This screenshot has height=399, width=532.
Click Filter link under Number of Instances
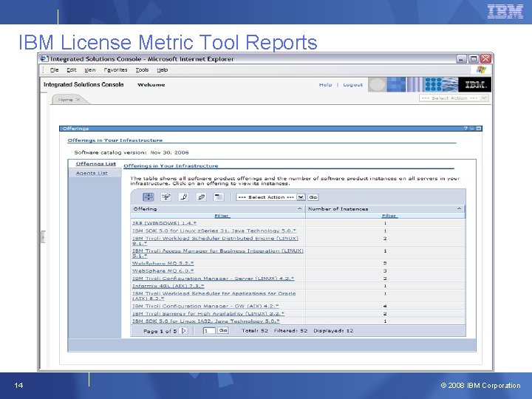[389, 216]
